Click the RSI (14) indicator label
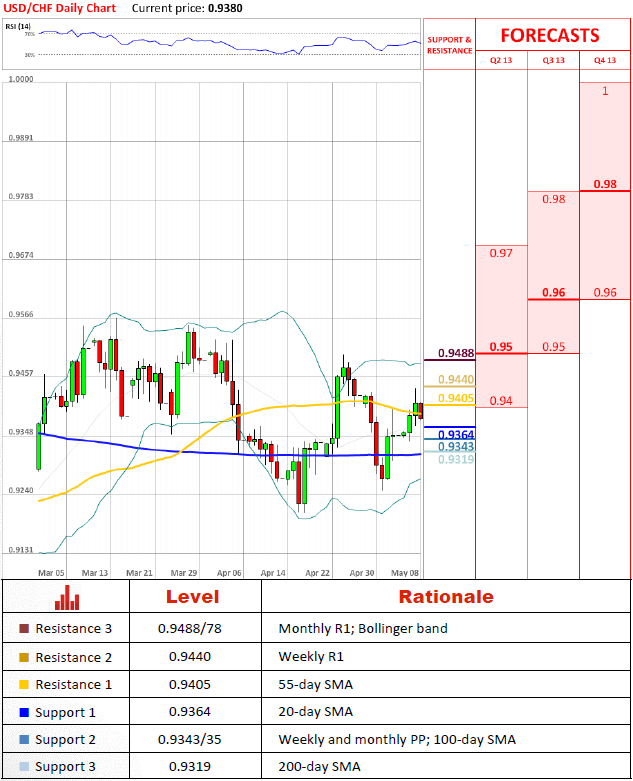 coord(18,26)
